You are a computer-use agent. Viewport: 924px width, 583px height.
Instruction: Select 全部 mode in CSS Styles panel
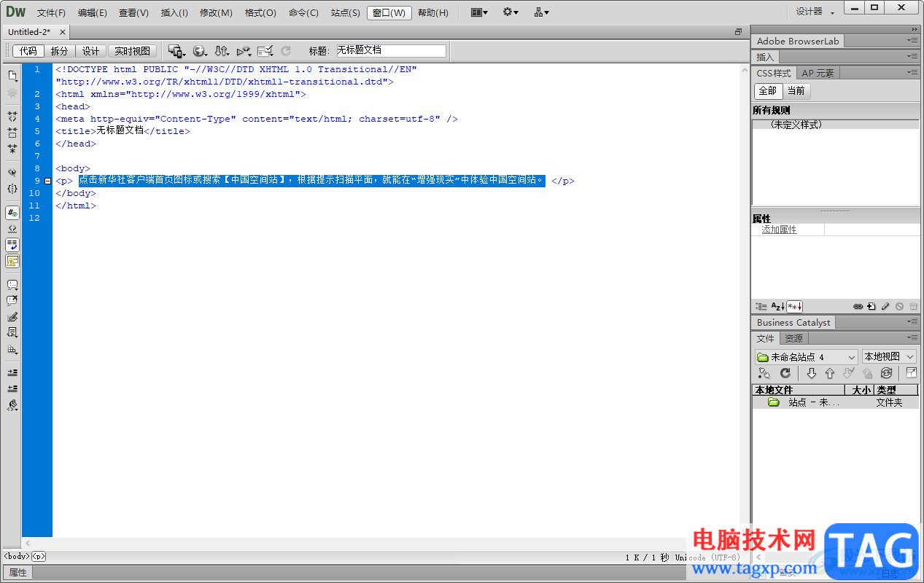(x=768, y=91)
